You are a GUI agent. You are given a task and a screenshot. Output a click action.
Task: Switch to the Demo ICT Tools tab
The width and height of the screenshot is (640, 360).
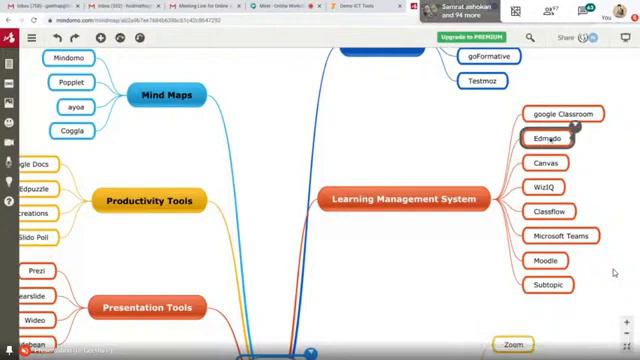[364, 6]
